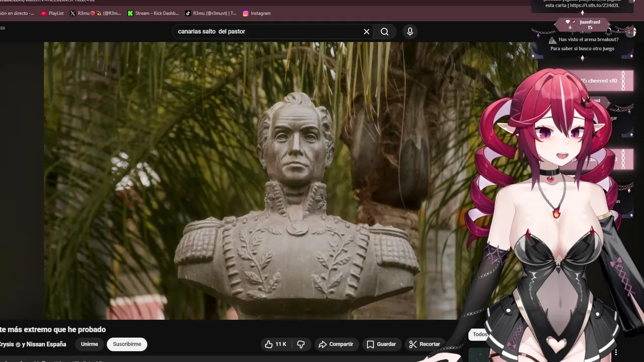
Task: Click the Unirme membership button
Action: (x=90, y=344)
